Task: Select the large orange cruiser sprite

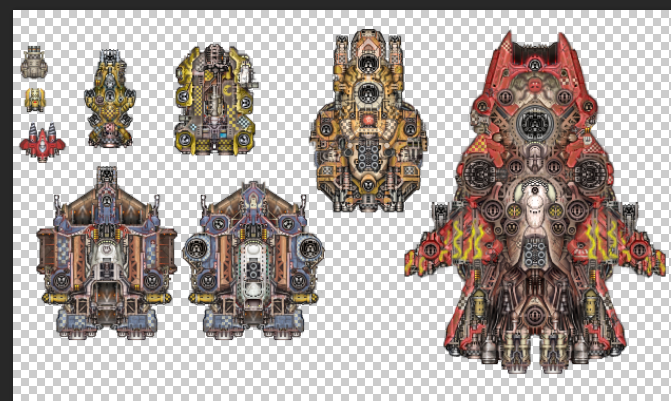Action: [370, 122]
